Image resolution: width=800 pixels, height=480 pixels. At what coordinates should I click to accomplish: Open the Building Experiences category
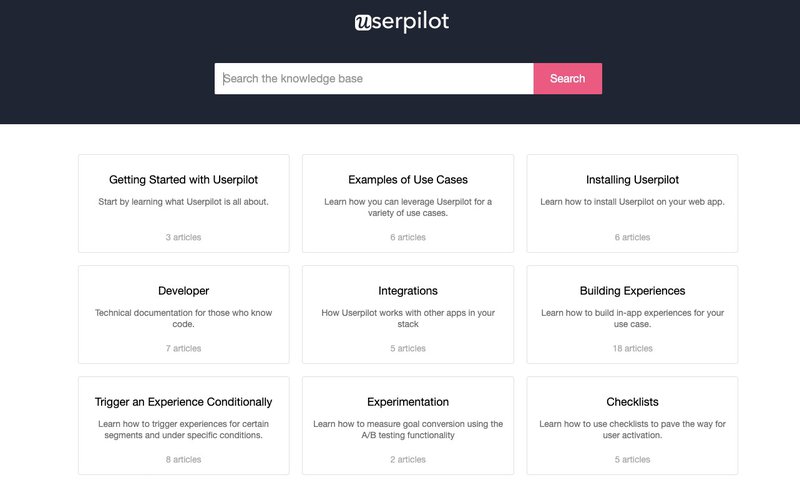coord(632,291)
